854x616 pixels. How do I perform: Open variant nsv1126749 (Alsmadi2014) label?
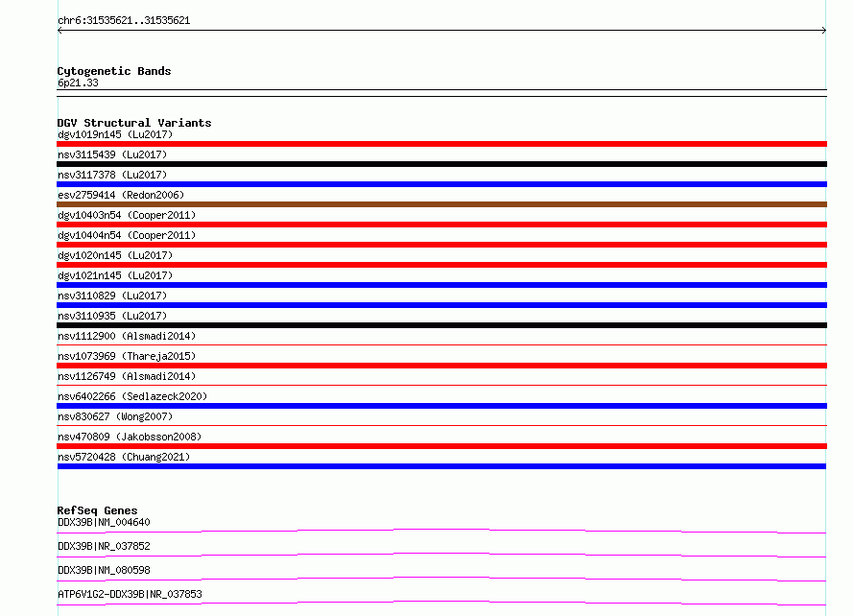pyautogui.click(x=127, y=376)
